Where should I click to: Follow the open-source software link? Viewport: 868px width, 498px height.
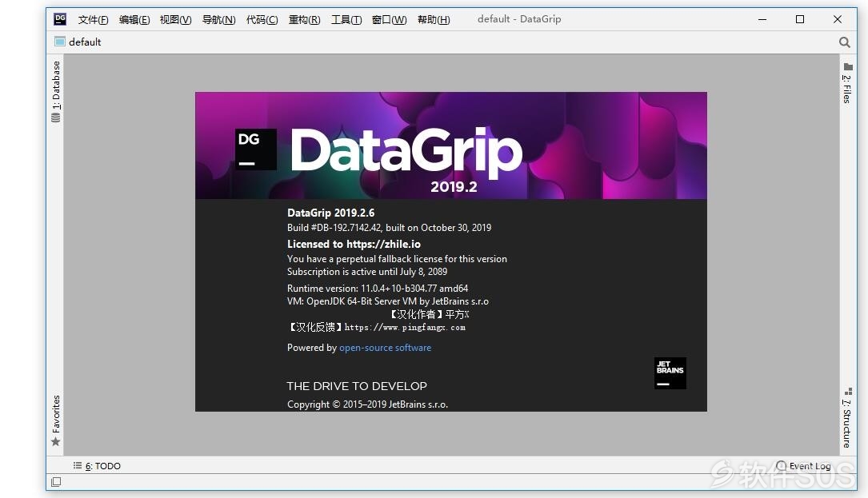tap(386, 348)
